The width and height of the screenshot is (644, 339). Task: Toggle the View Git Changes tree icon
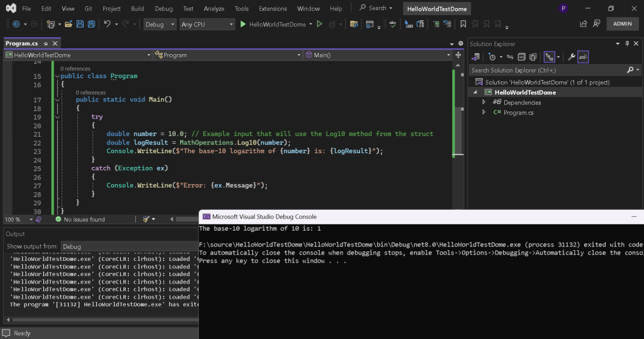point(549,57)
